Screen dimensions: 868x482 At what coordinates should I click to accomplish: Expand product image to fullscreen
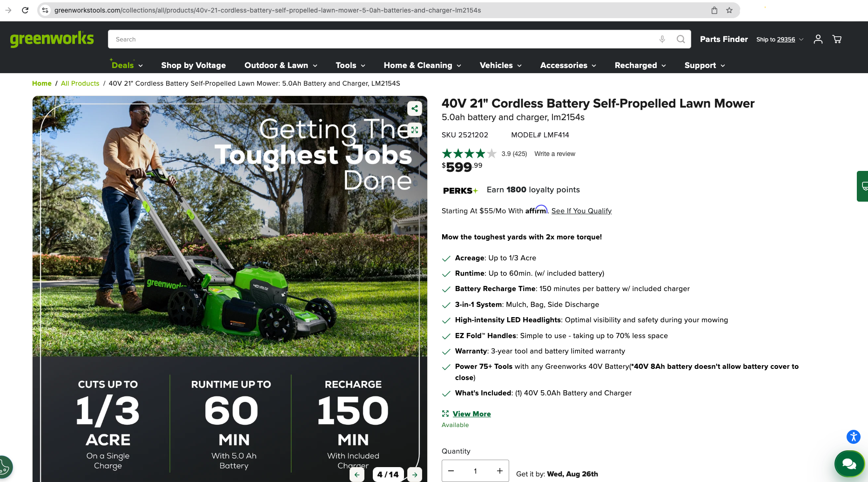pyautogui.click(x=415, y=130)
